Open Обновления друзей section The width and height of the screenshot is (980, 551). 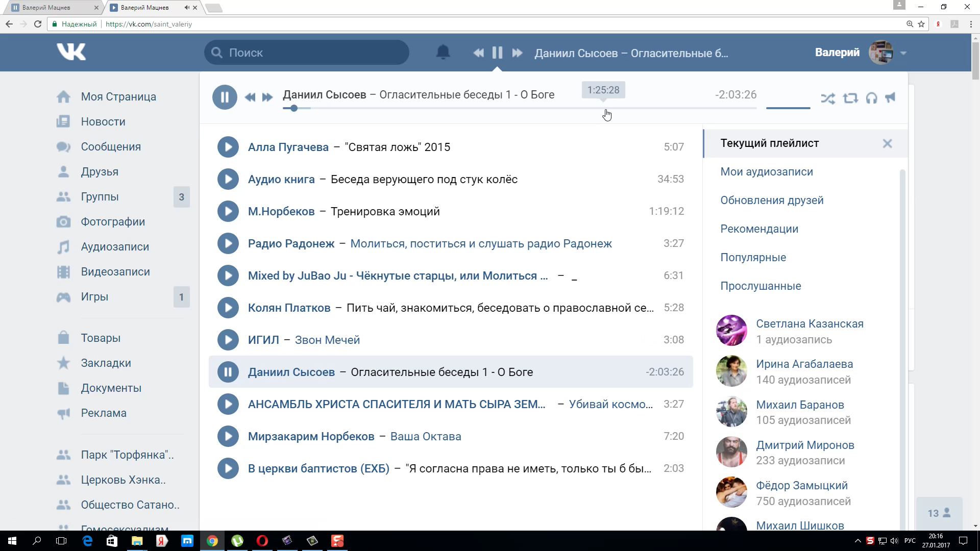click(x=772, y=201)
